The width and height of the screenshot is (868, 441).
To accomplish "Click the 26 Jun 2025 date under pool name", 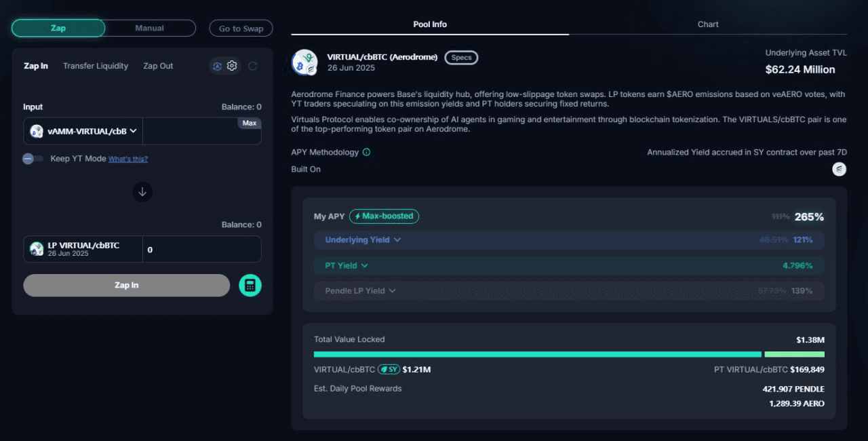I will [351, 68].
